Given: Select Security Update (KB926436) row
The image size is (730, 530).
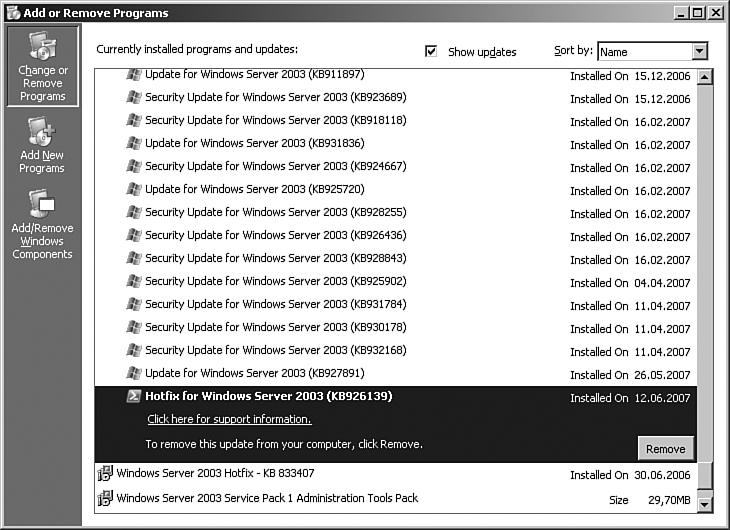Looking at the screenshot, I should [396, 235].
